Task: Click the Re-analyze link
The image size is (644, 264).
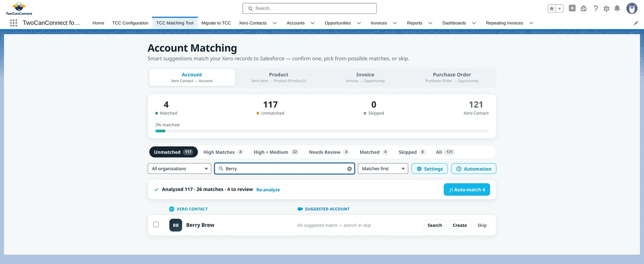Action: coord(268,190)
